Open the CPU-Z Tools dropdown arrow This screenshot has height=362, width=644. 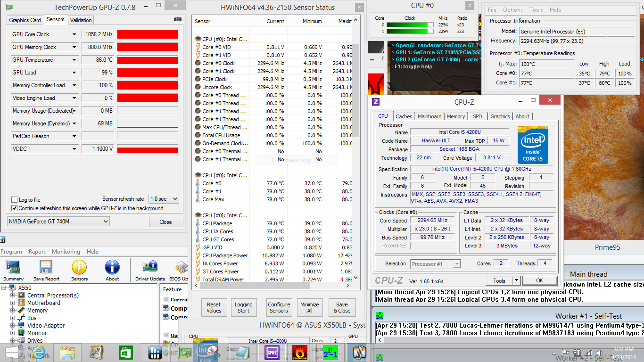(516, 280)
